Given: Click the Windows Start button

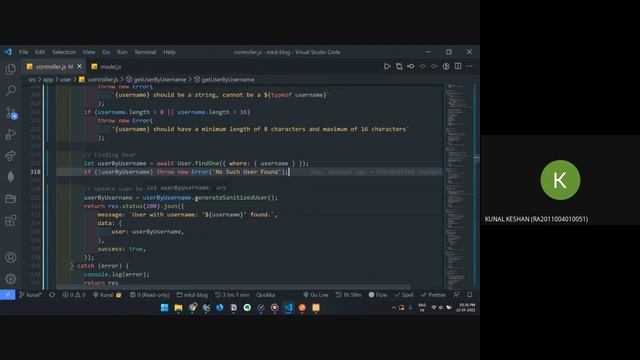Looking at the screenshot, I should coord(164,308).
